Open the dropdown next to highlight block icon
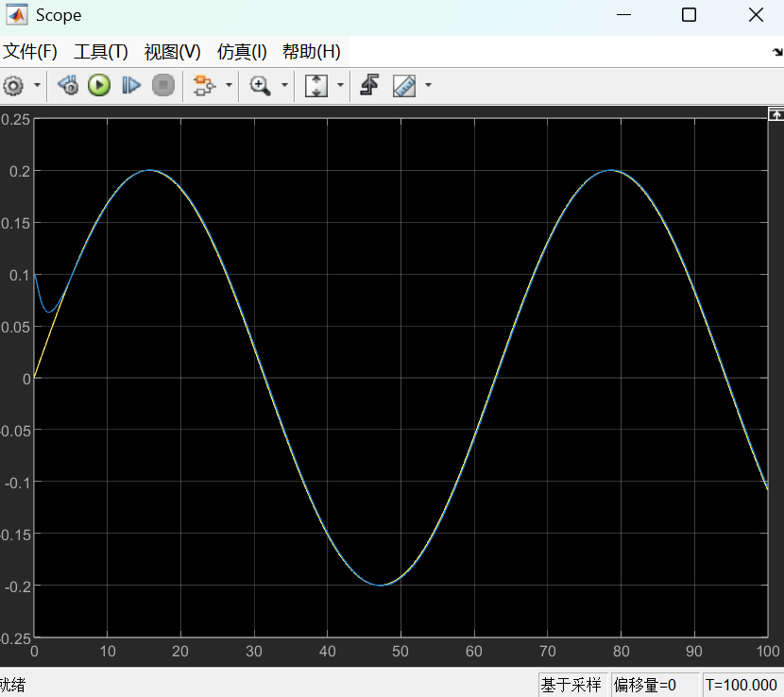The height and width of the screenshot is (697, 784). [229, 86]
